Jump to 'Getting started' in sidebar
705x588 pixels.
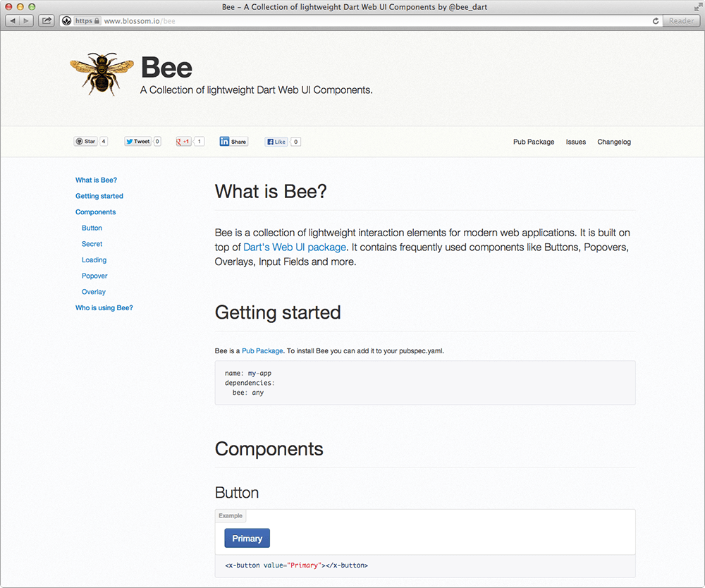coord(99,196)
